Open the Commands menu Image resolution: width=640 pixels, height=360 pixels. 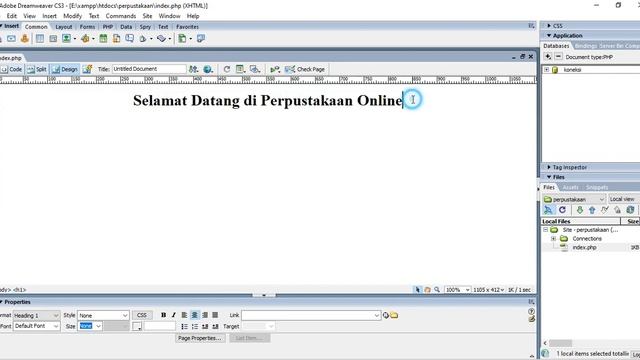[121, 16]
